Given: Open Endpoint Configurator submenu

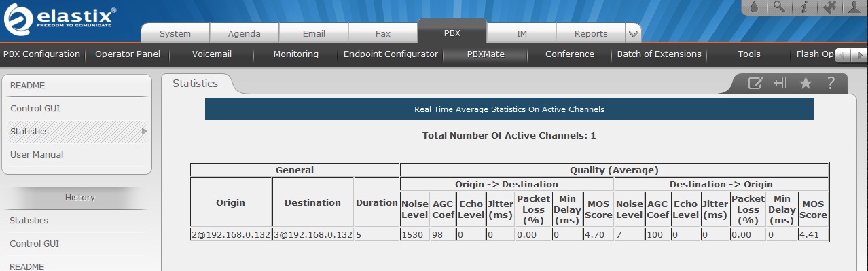Looking at the screenshot, I should (x=391, y=54).
